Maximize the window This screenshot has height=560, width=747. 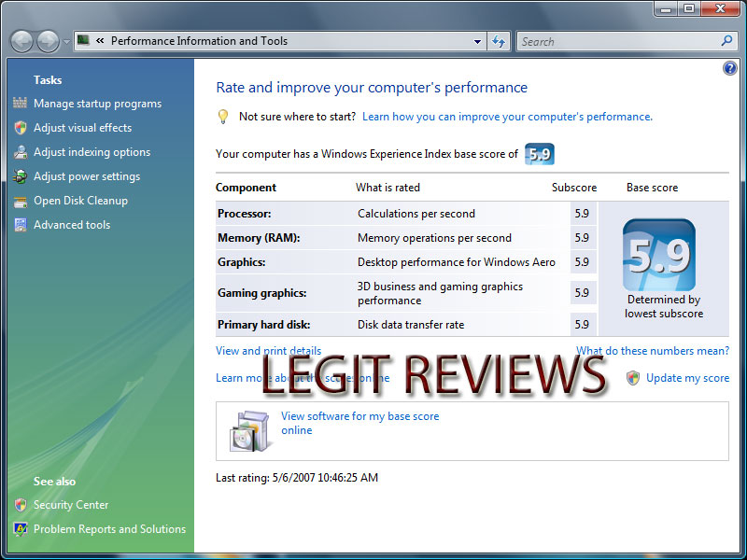(x=689, y=8)
